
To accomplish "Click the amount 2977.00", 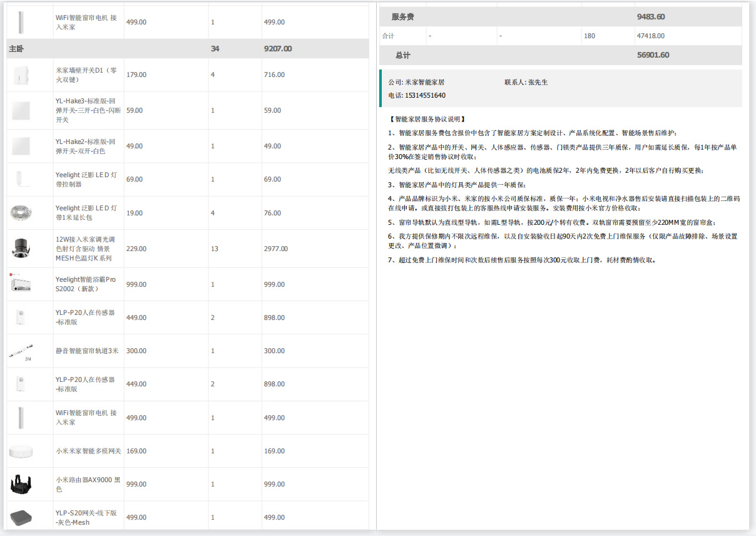I will 276,249.
